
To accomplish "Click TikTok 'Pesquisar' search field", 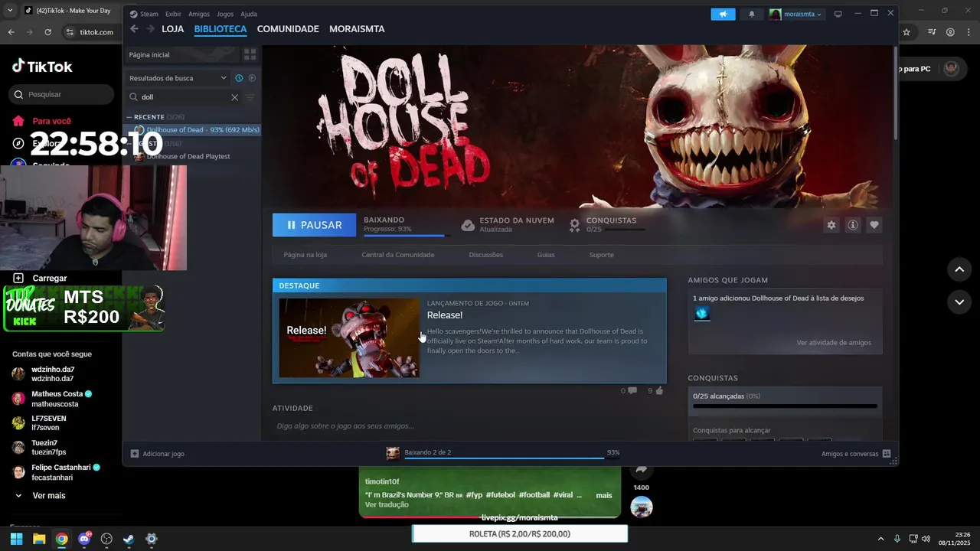I will 61,94.
